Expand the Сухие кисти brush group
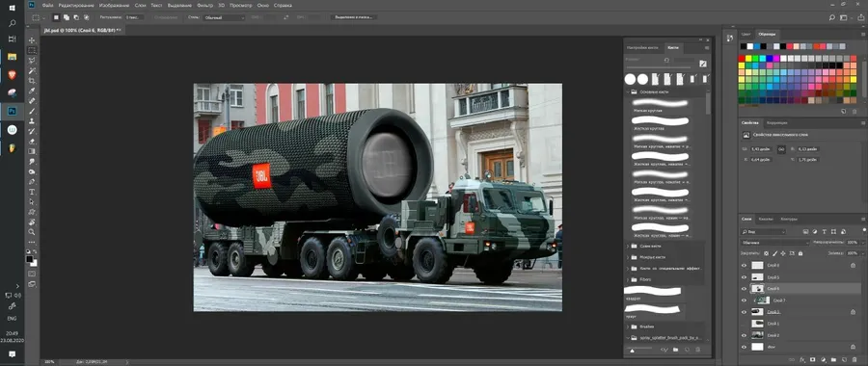This screenshot has width=868, height=366. click(628, 246)
